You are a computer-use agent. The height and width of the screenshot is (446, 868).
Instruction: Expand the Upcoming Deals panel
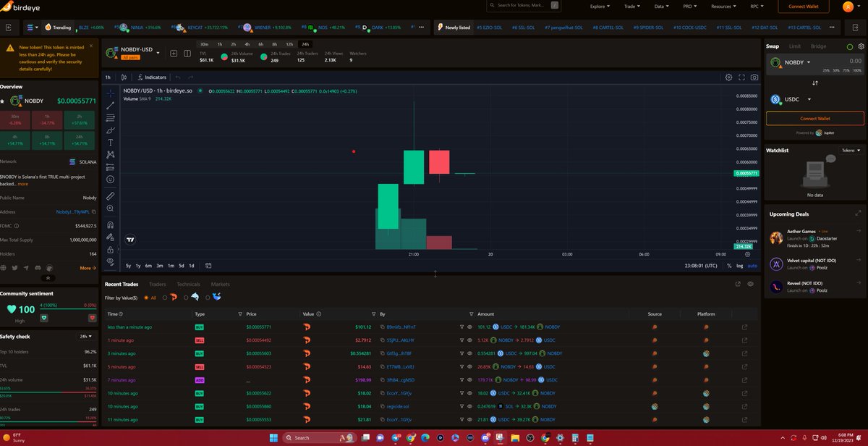[859, 214]
